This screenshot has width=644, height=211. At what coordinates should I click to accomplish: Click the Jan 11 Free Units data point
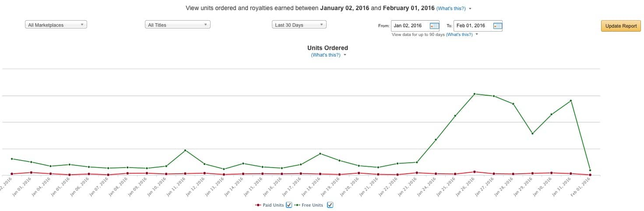pyautogui.click(x=185, y=150)
